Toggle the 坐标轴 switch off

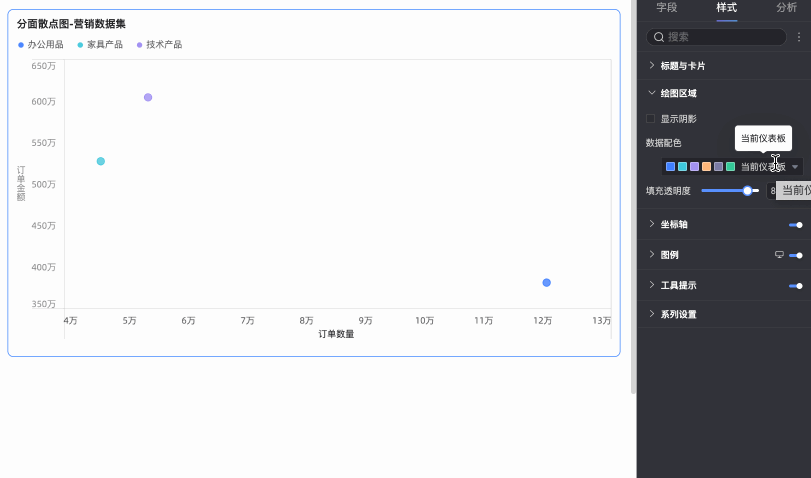(x=796, y=225)
